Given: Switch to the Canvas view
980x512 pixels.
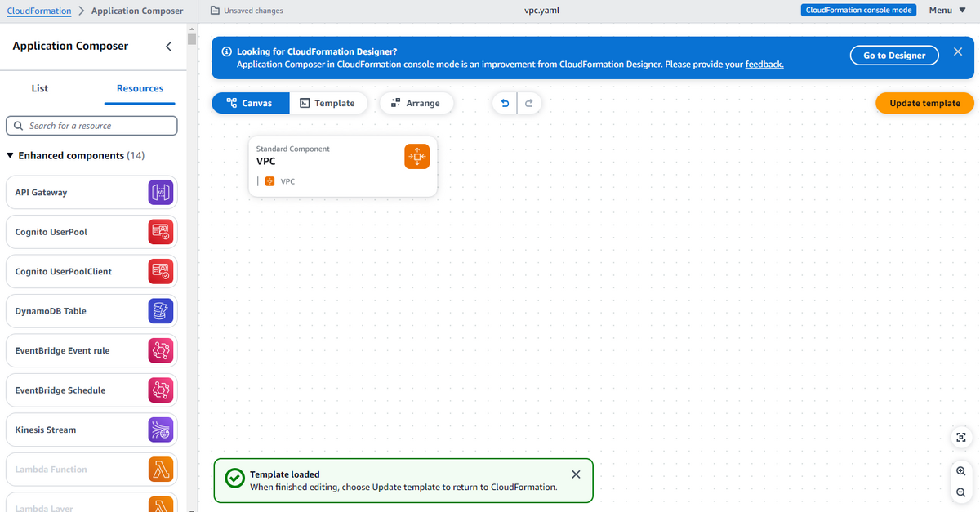Looking at the screenshot, I should (250, 103).
